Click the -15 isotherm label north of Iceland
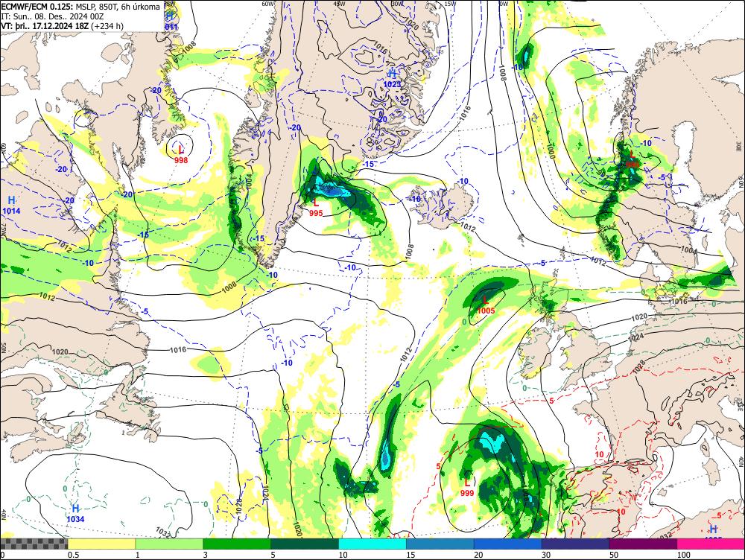 click(368, 164)
